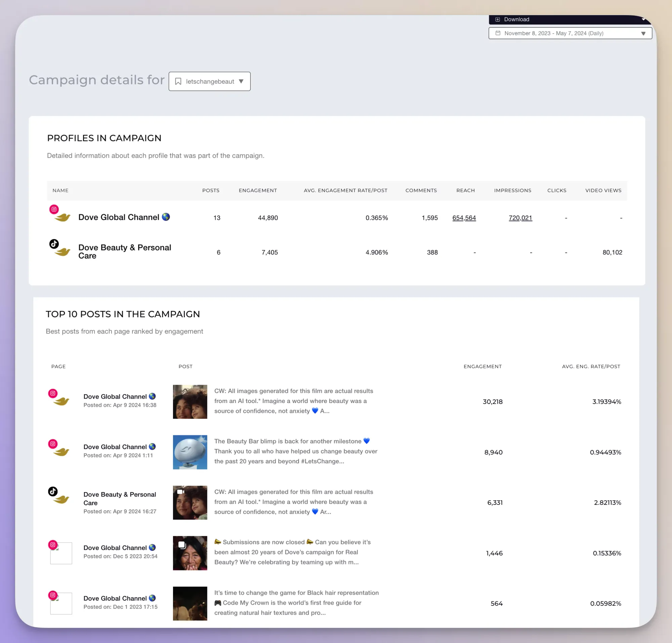Click Instagram badge on Apr 9 1:11 post
This screenshot has width=672, height=643.
[52, 444]
